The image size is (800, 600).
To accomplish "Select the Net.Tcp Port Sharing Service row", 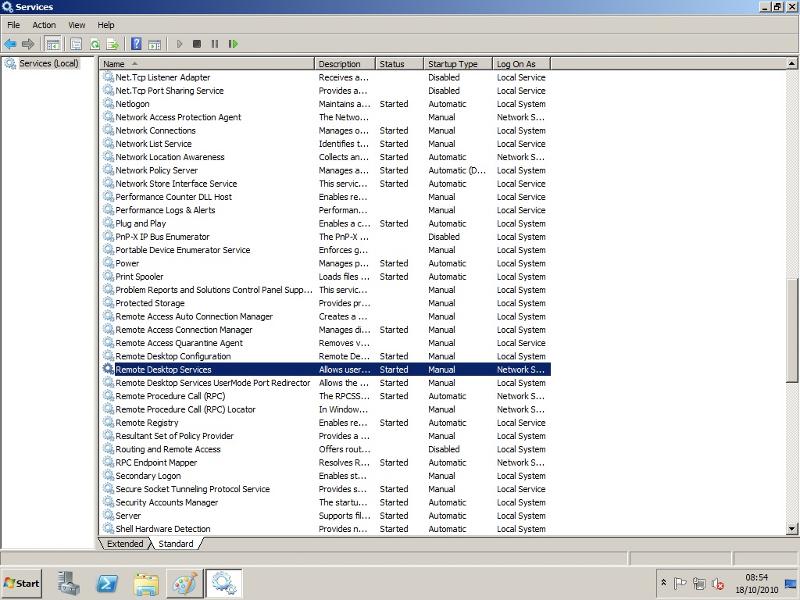I will pyautogui.click(x=325, y=90).
